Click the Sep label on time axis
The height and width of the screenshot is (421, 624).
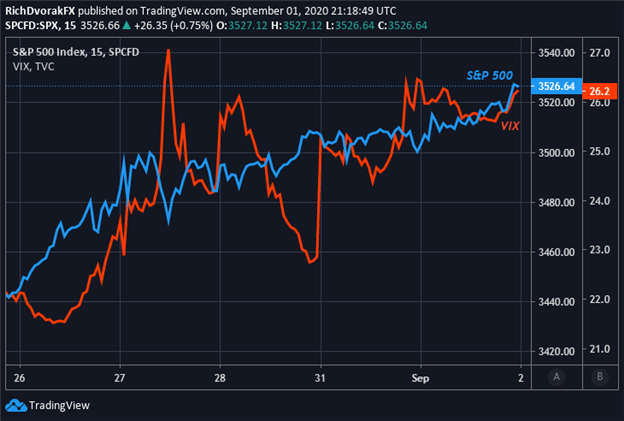[x=420, y=378]
